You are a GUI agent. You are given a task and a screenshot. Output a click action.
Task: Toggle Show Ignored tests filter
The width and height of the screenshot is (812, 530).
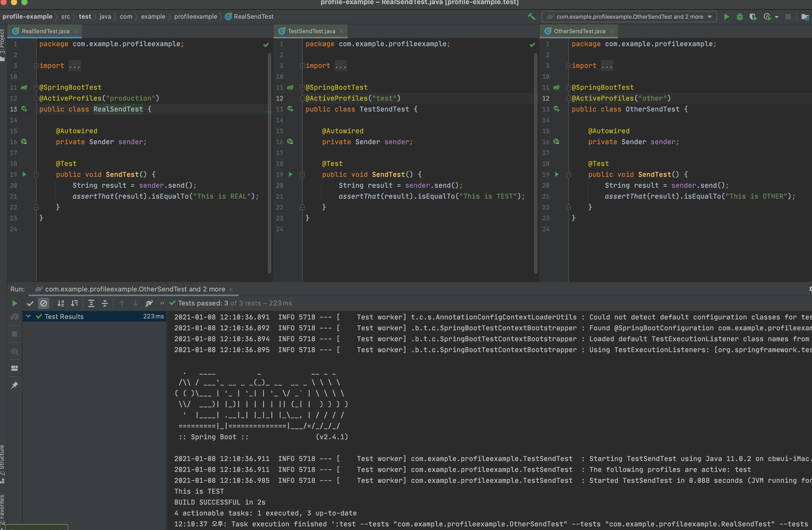pos(43,303)
